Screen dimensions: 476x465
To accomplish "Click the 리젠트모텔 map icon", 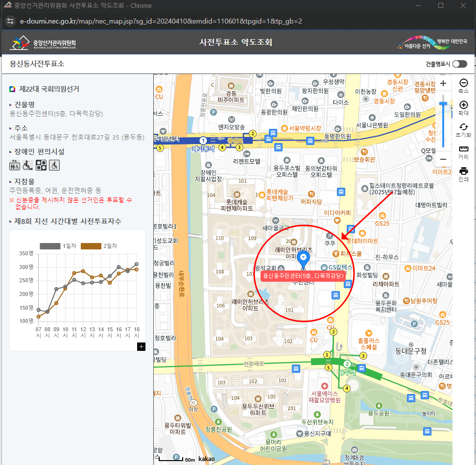I will click(x=247, y=154).
